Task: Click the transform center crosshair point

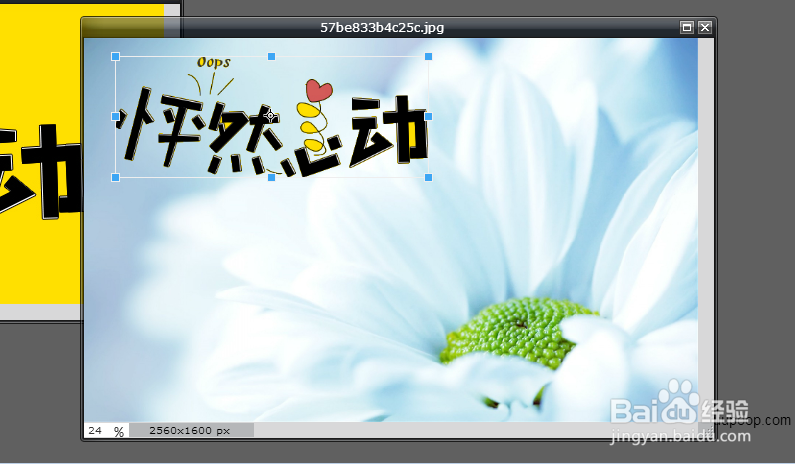Action: coord(271,116)
